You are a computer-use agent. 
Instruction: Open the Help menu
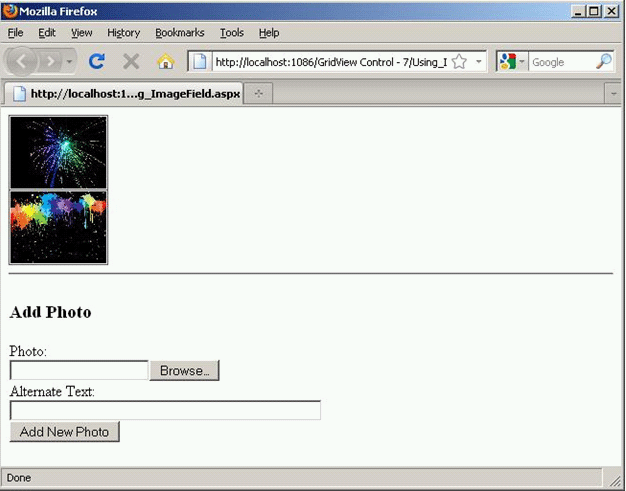(x=269, y=33)
